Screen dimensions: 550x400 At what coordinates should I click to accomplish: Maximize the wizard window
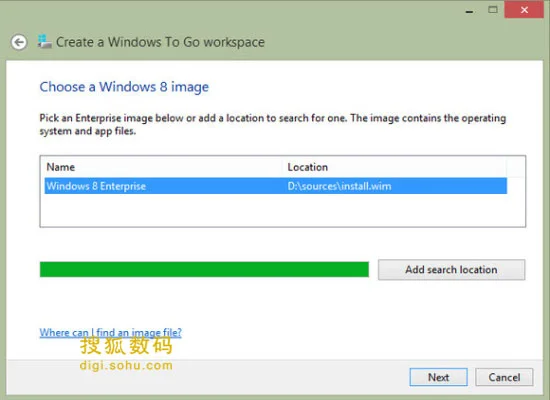[x=493, y=10]
